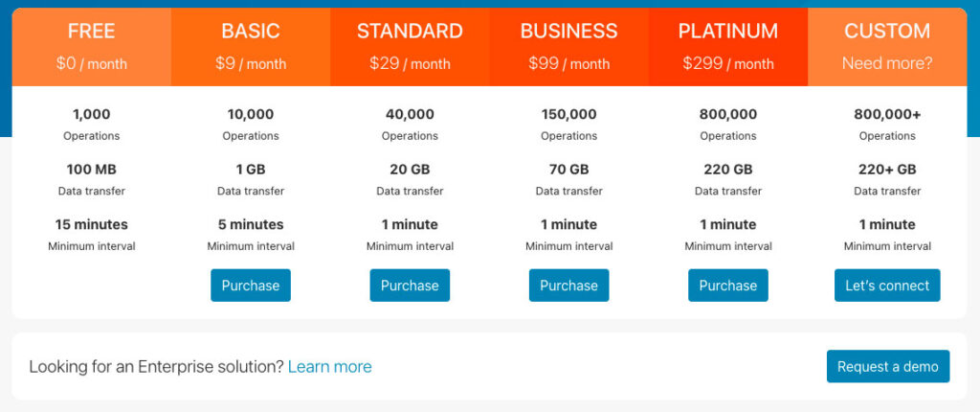Click Purchase under the Basic plan
This screenshot has width=980, height=412.
pos(251,286)
